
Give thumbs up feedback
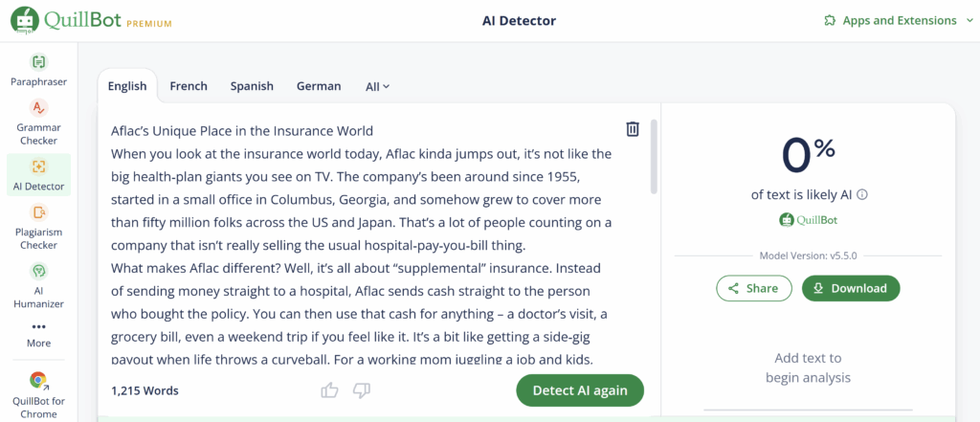coord(329,390)
